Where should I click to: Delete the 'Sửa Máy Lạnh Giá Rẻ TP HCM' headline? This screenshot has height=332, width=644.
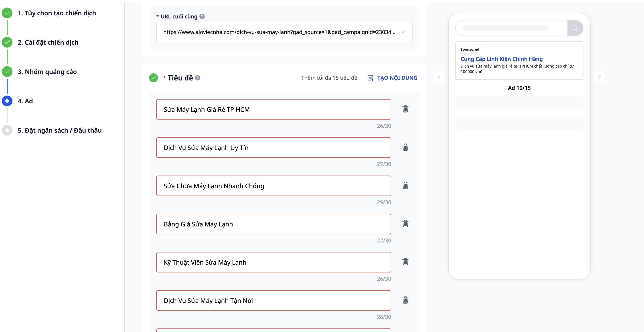405,109
